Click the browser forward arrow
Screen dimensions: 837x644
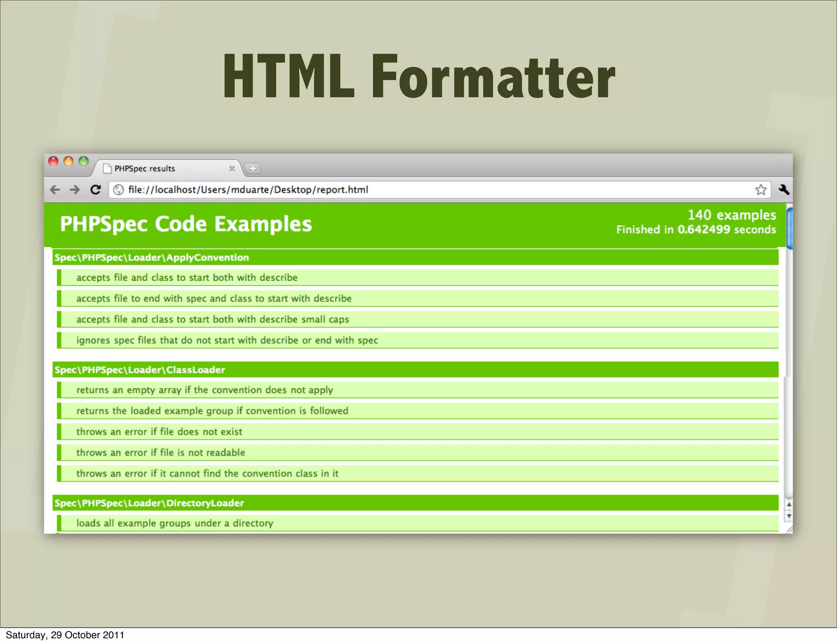click(75, 190)
